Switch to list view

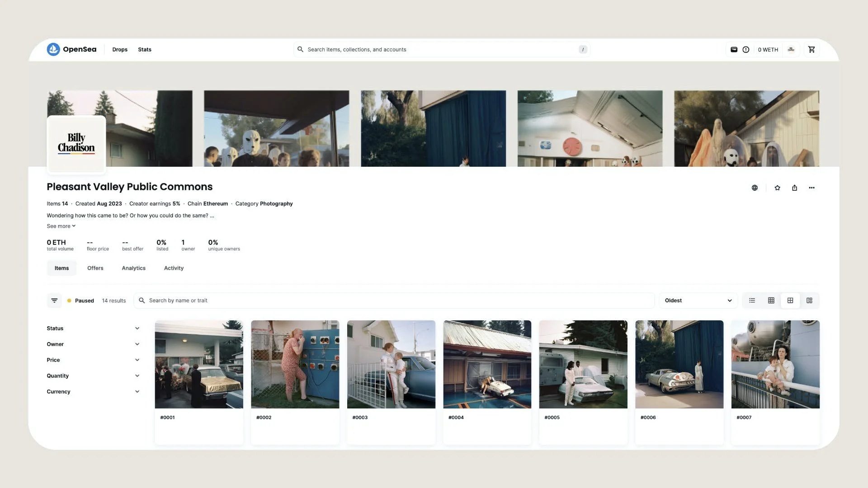[752, 300]
